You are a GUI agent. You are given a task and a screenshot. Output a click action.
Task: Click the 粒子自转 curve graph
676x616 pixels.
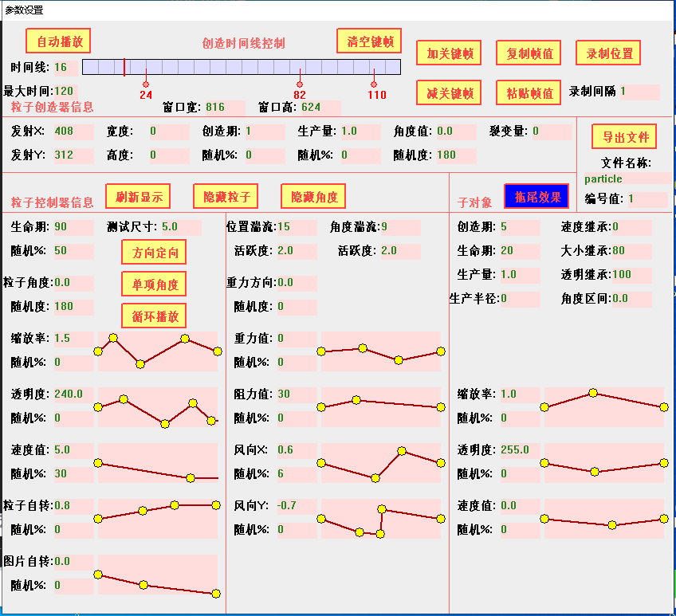coord(158,519)
